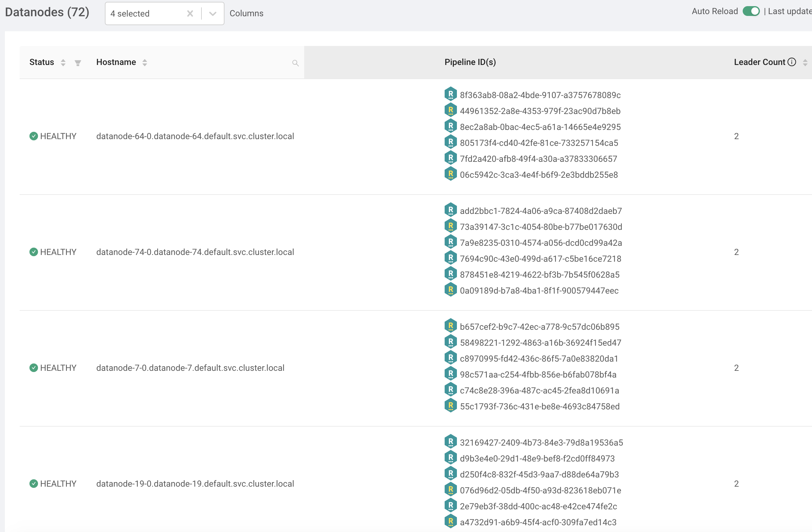Viewport: 812px width, 532px height.
Task: Clear the 4 selected columns
Action: coord(190,14)
